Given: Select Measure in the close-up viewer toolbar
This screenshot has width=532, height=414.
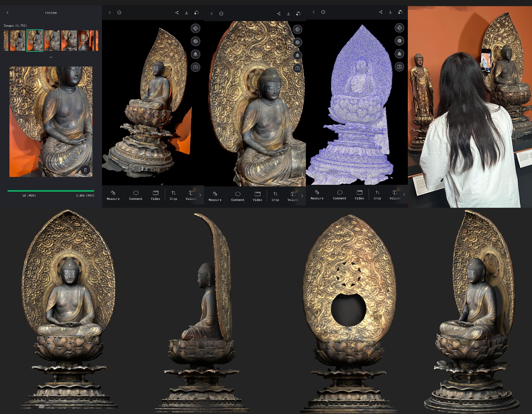Looking at the screenshot, I should point(215,196).
